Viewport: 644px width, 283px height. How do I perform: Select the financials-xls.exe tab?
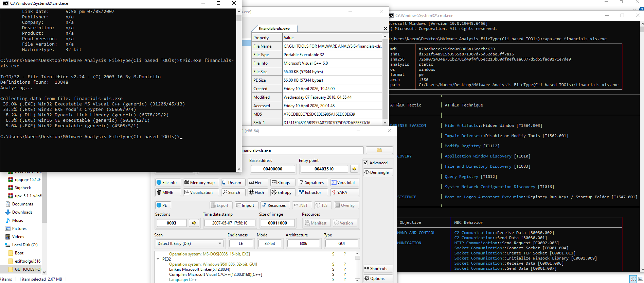[274, 29]
